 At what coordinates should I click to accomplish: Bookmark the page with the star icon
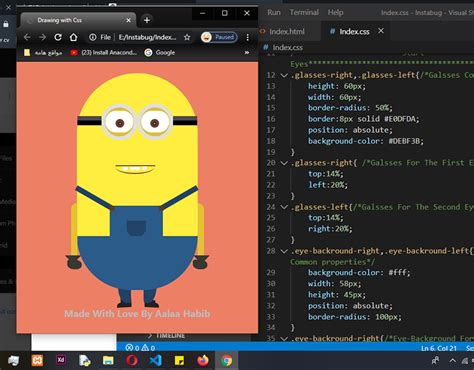(x=187, y=37)
